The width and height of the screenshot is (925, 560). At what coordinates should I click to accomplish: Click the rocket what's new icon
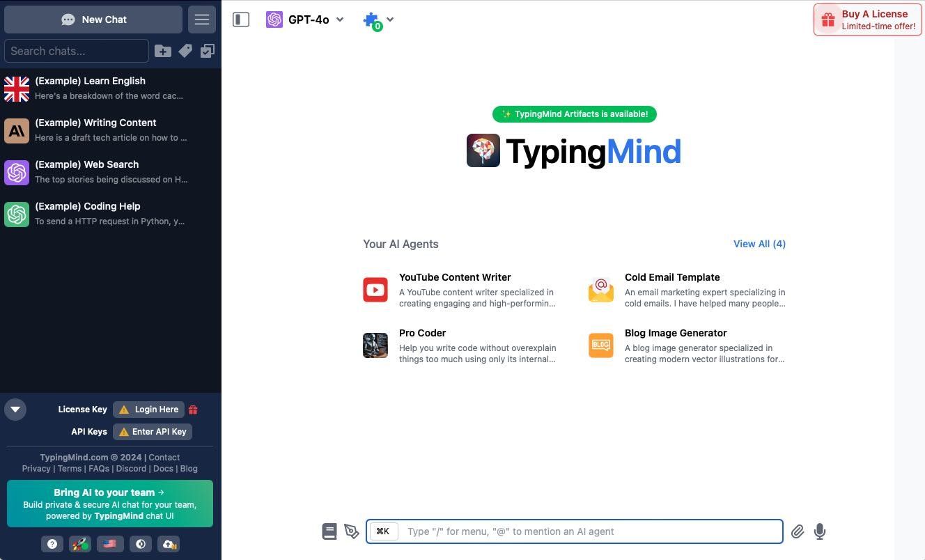coord(79,544)
